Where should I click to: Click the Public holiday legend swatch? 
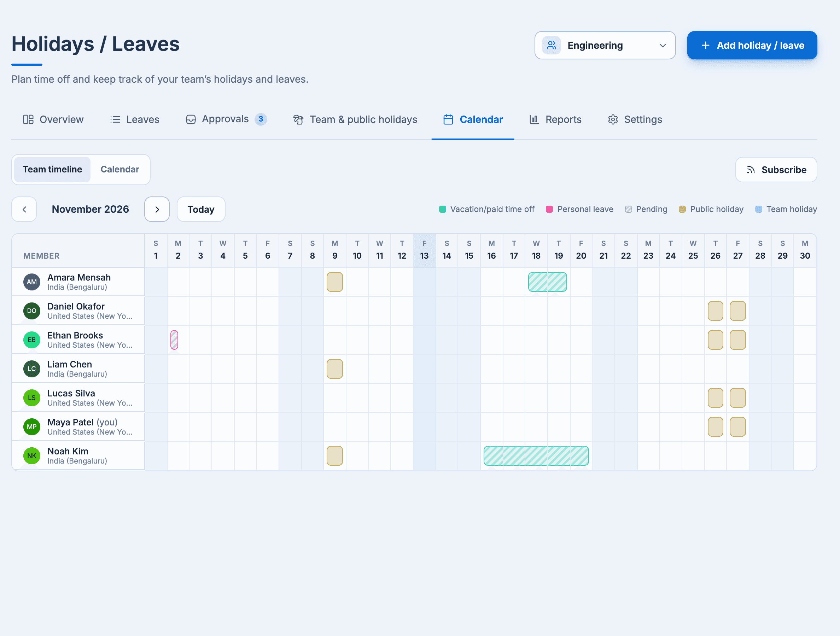[x=682, y=209]
